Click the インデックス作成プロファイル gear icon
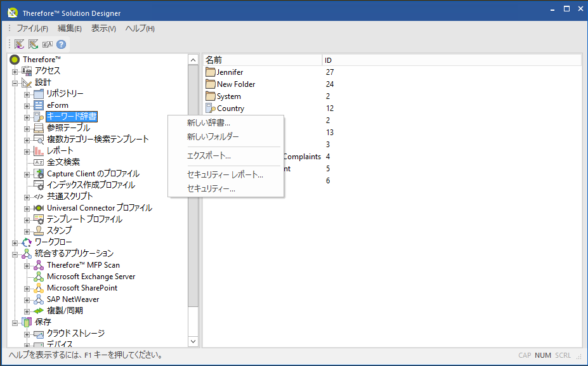588x366 pixels. (39, 185)
